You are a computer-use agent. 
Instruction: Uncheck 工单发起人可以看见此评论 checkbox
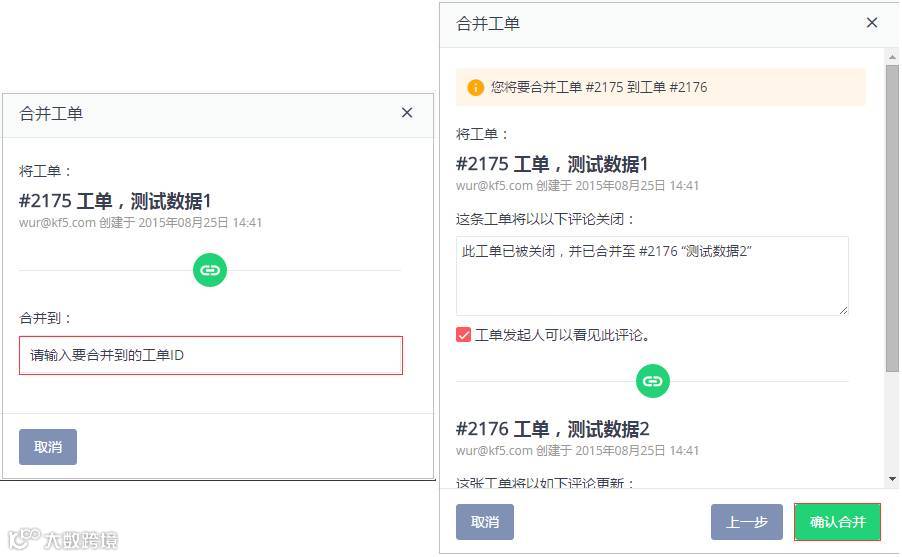click(x=464, y=335)
